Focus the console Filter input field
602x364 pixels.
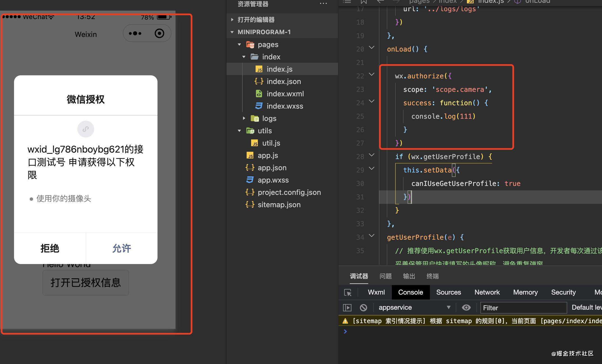click(524, 308)
